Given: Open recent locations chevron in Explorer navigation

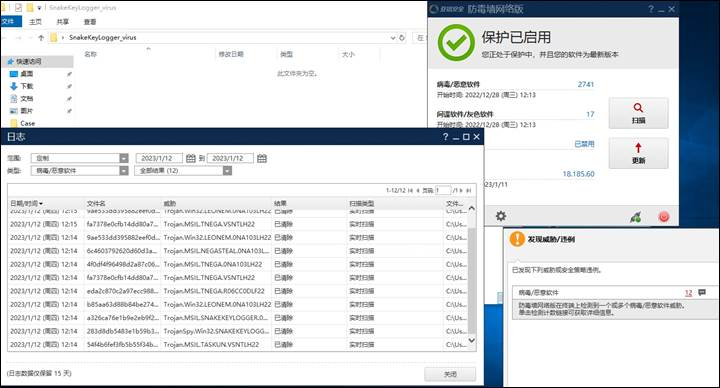Looking at the screenshot, I should coord(31,38).
